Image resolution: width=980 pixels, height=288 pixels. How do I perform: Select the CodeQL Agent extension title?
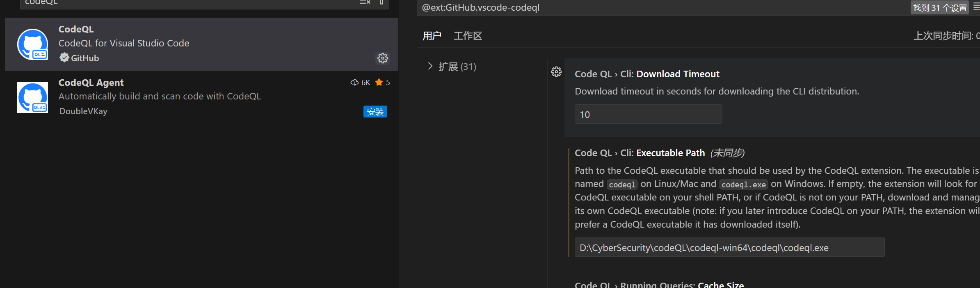point(91,83)
